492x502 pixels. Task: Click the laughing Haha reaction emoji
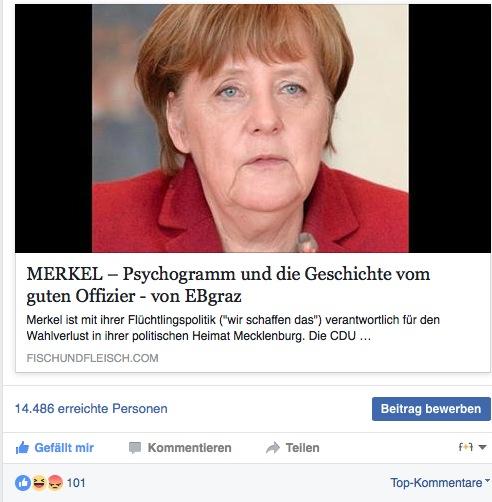(x=39, y=483)
